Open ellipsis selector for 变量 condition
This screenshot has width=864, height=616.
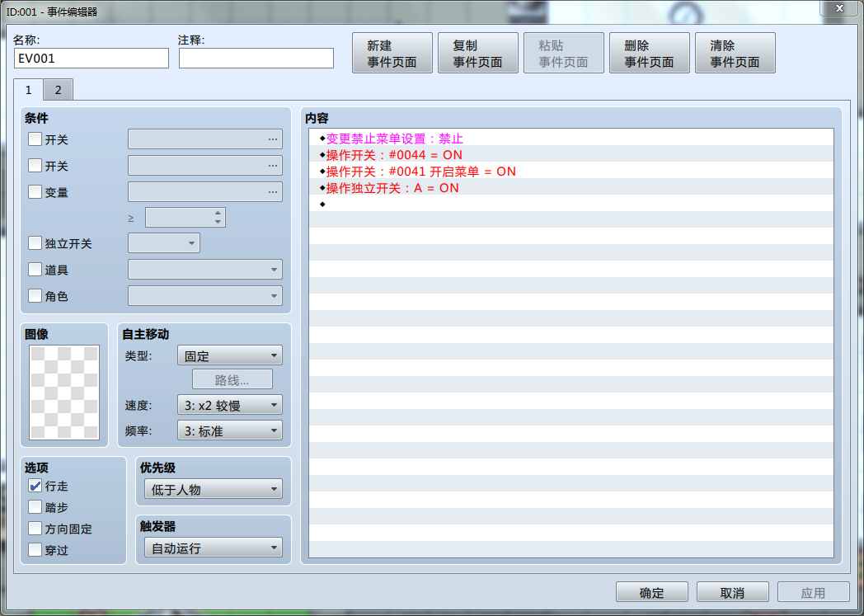coord(273,192)
